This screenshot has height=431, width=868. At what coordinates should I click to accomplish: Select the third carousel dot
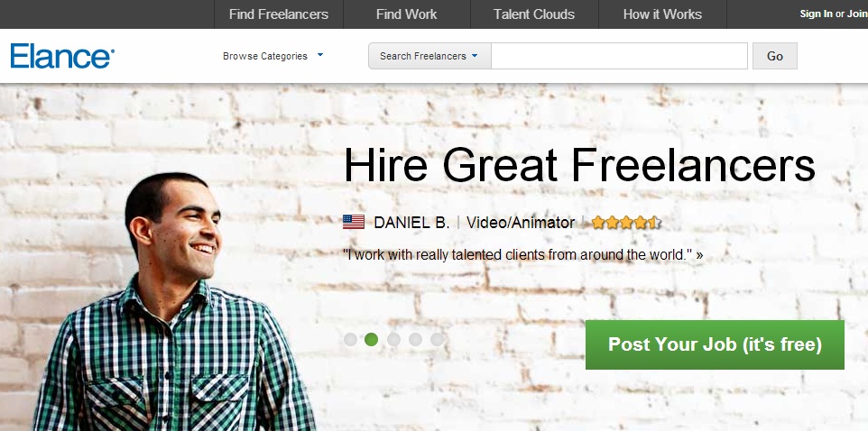point(393,339)
